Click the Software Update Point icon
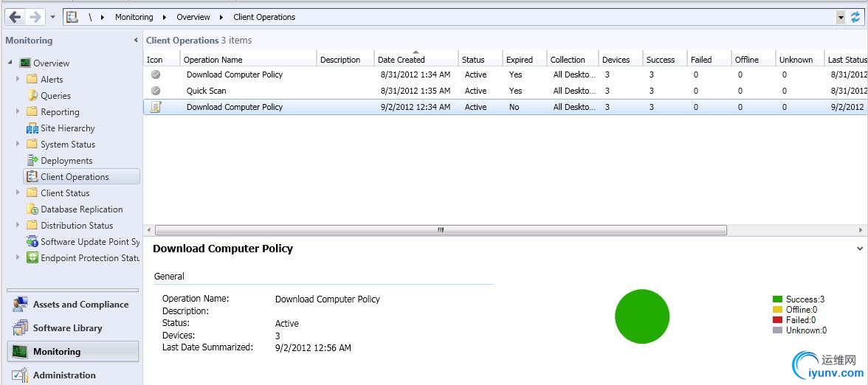Viewport: 868px width, 385px height. [32, 241]
